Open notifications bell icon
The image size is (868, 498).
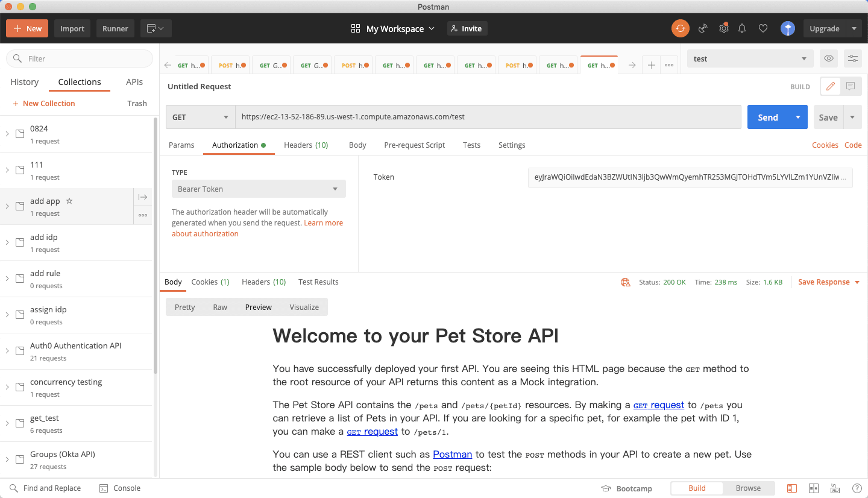pyautogui.click(x=742, y=28)
